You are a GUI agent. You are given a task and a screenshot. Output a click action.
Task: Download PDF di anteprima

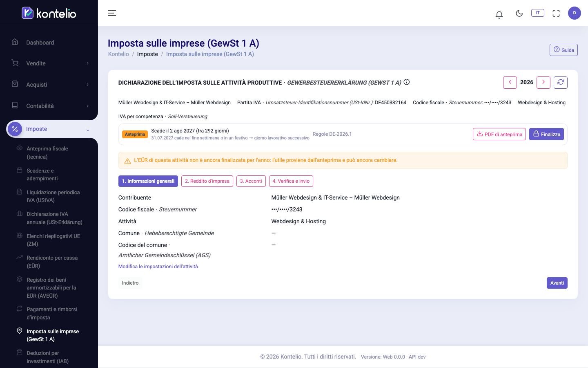(x=499, y=134)
